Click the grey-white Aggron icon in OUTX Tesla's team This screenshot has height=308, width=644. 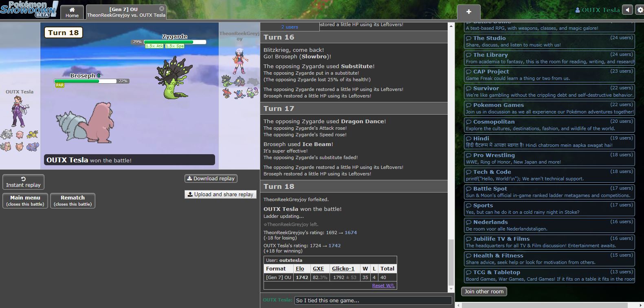pyautogui.click(x=7, y=134)
